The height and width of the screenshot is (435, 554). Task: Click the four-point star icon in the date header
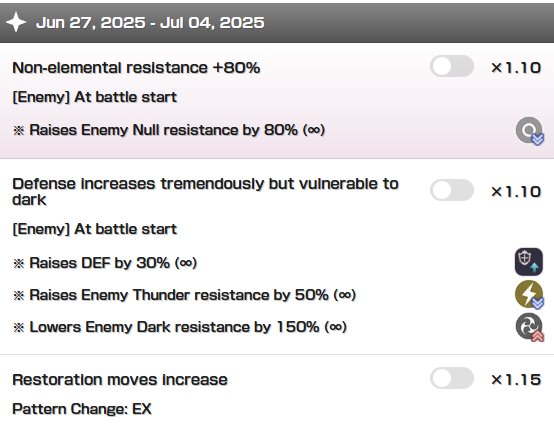tap(16, 22)
